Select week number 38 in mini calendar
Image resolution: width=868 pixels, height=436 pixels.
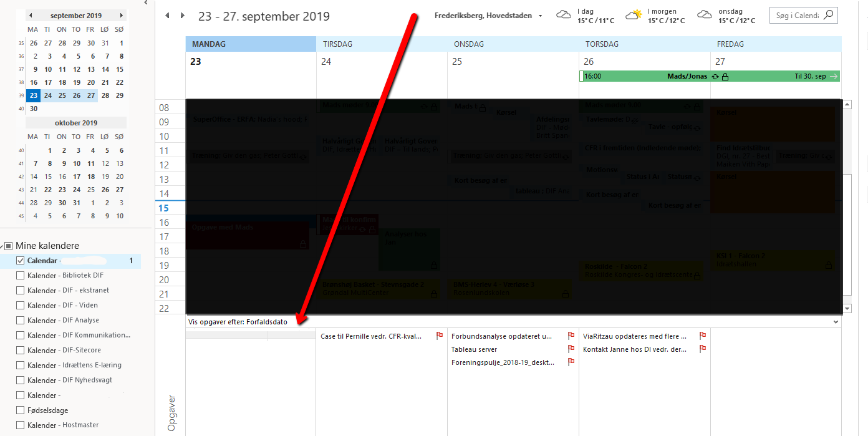click(x=22, y=82)
